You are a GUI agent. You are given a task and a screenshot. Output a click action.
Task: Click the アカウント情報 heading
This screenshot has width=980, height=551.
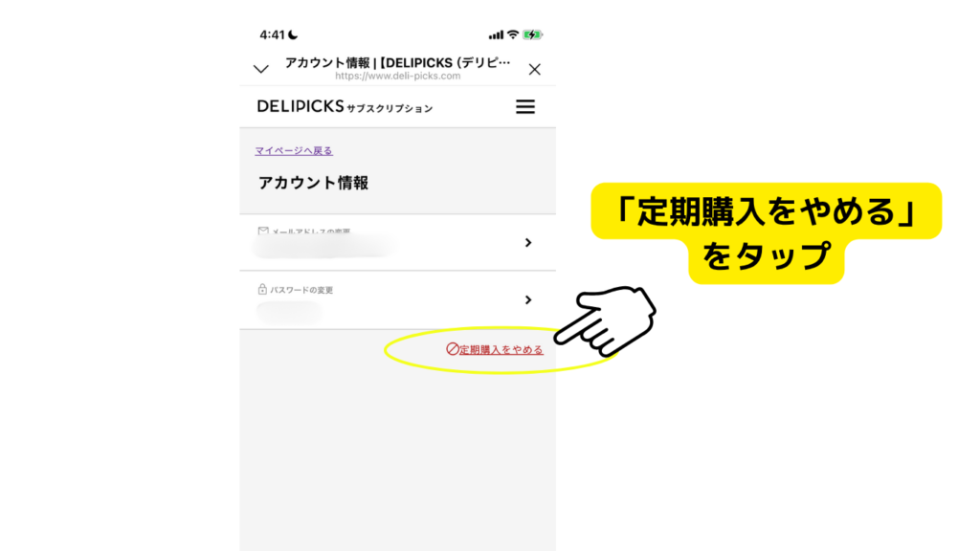[x=313, y=183]
